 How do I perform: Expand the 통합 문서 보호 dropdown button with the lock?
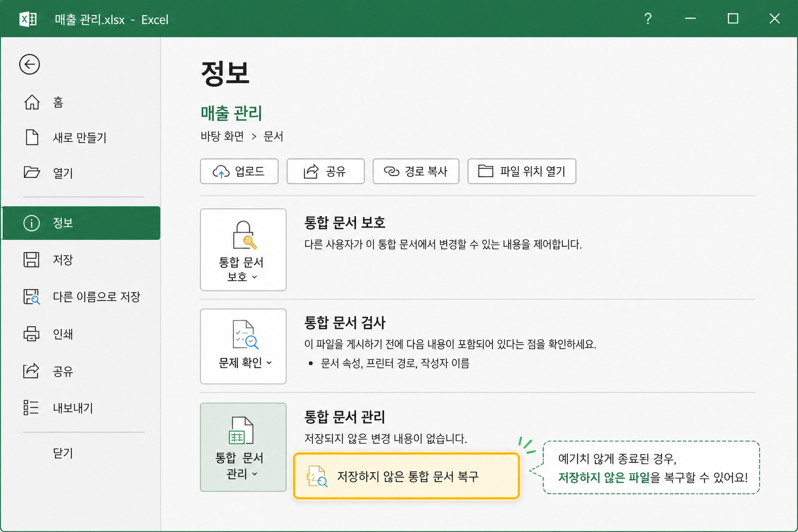(x=243, y=250)
